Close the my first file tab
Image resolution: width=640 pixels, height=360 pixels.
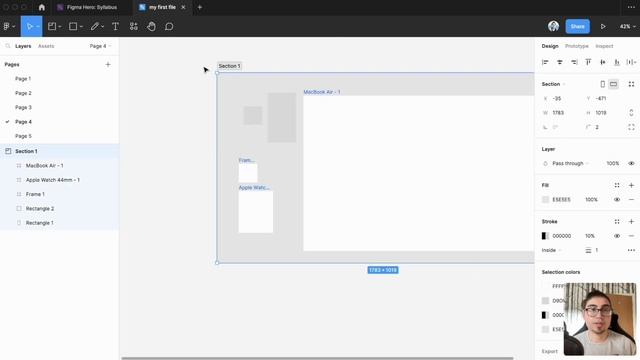click(x=183, y=7)
